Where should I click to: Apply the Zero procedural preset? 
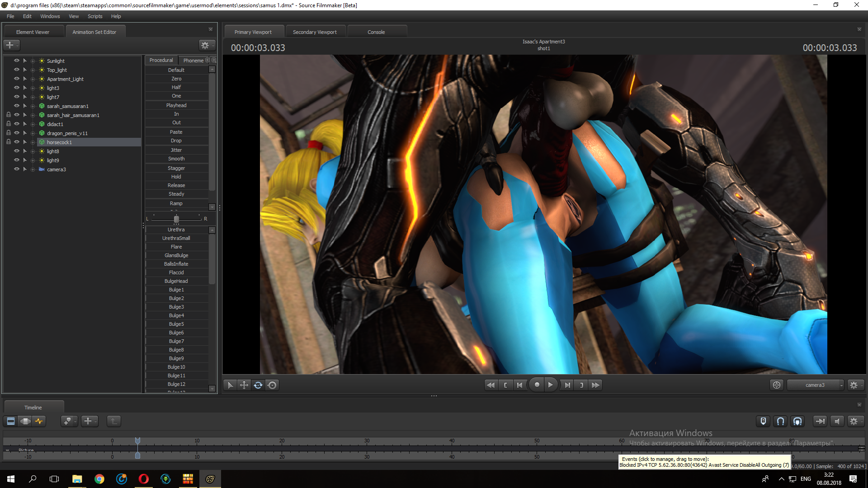tap(176, 79)
